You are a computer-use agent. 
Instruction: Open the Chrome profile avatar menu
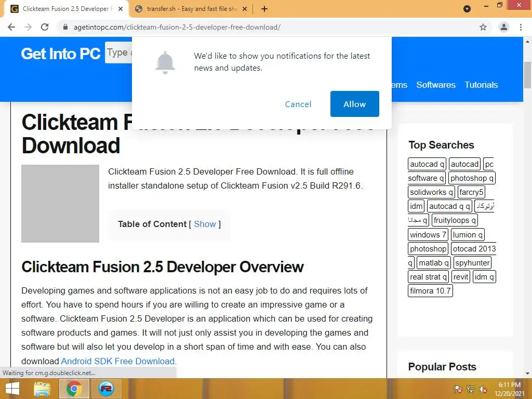[x=503, y=27]
